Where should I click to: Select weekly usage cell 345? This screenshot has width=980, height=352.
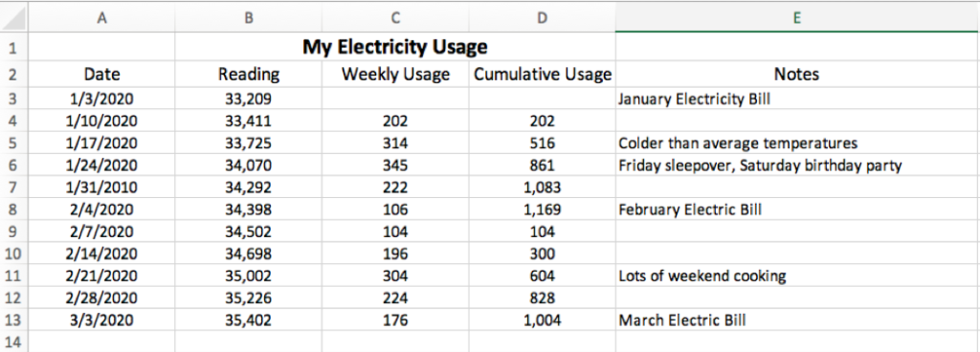[395, 165]
